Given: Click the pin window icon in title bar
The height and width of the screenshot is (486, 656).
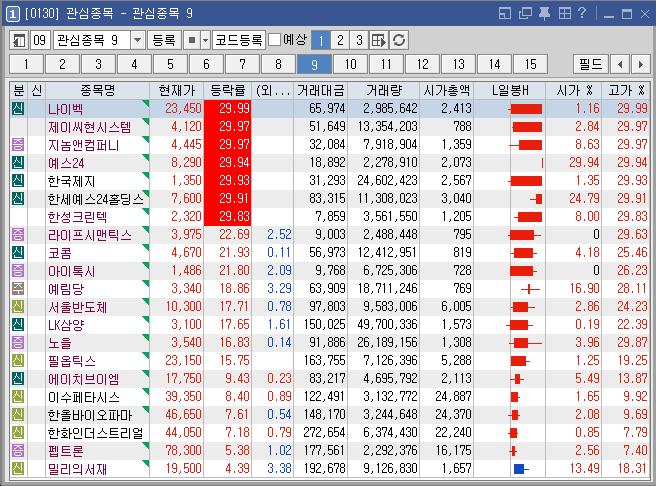Looking at the screenshot, I should tap(544, 13).
